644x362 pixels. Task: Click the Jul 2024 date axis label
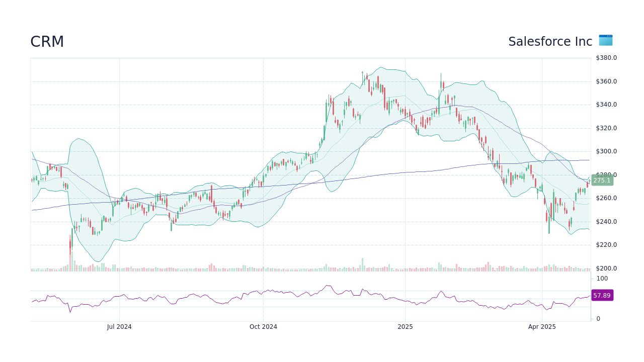(x=119, y=327)
